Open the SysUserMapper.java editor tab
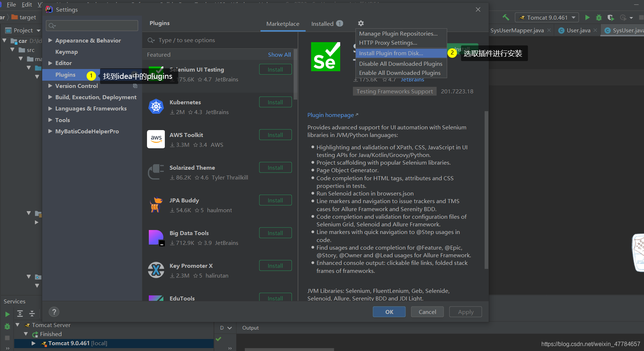The height and width of the screenshot is (351, 644). [x=517, y=30]
